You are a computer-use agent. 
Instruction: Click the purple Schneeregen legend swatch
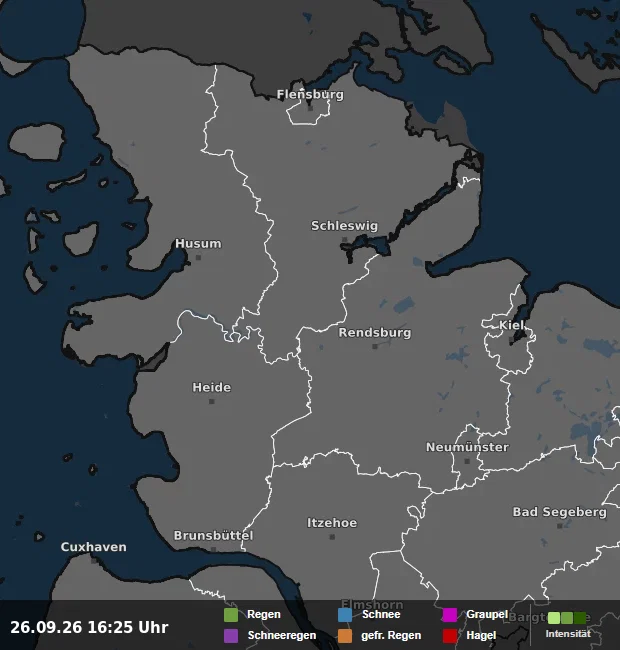pyautogui.click(x=231, y=635)
